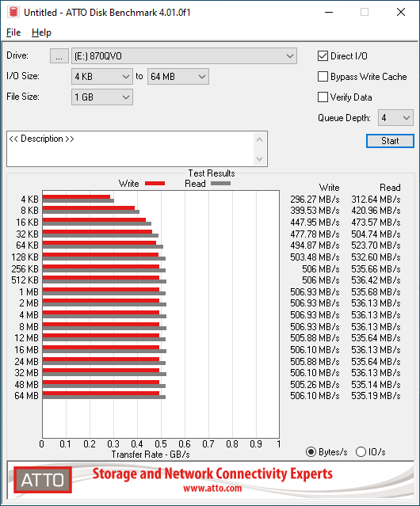Click the 64 MB read value 535.19 MB/s
This screenshot has width=420, height=506.
(376, 396)
